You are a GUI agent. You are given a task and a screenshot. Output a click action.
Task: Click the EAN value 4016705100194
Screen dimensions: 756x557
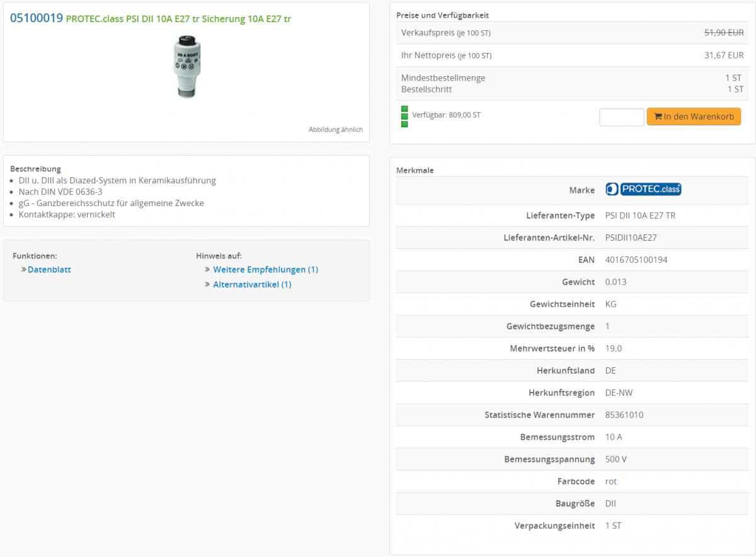(x=636, y=260)
